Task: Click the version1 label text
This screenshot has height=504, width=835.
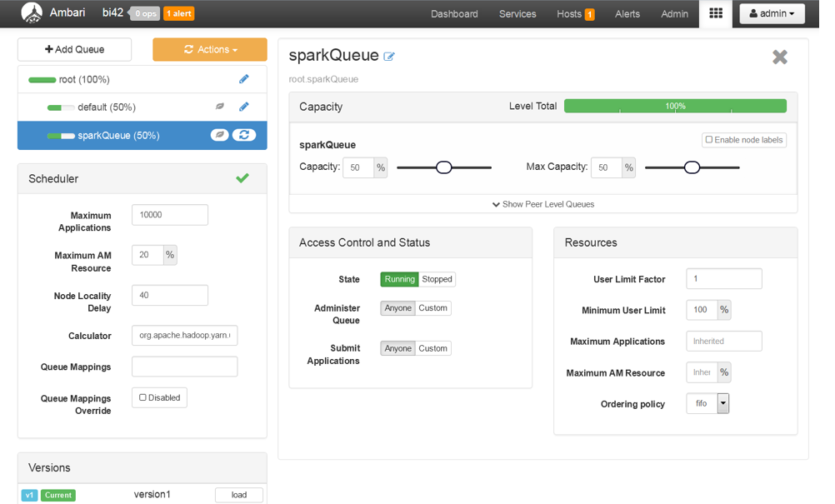Action: pyautogui.click(x=152, y=495)
